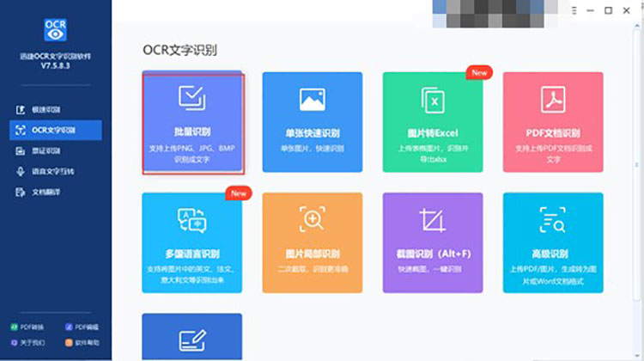Click the PDF转换 link at sidebar bottom
This screenshot has height=361, width=644.
point(27,327)
